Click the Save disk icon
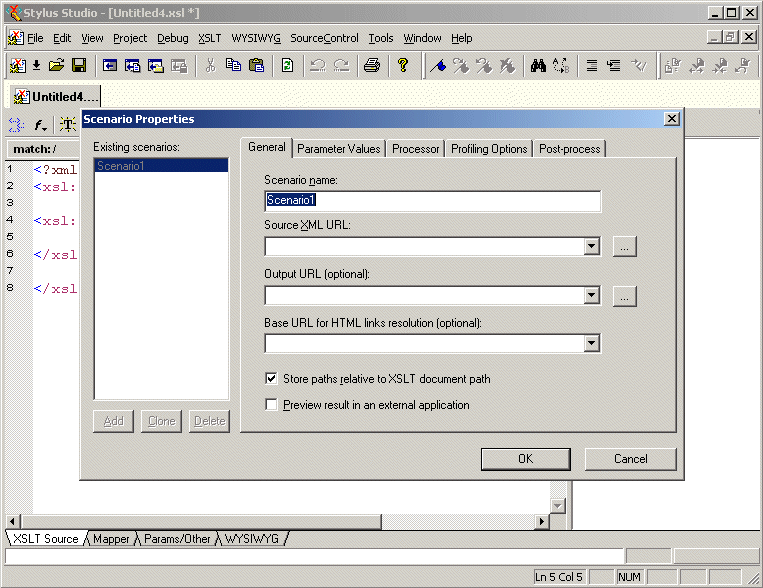The image size is (763, 588). [x=78, y=66]
